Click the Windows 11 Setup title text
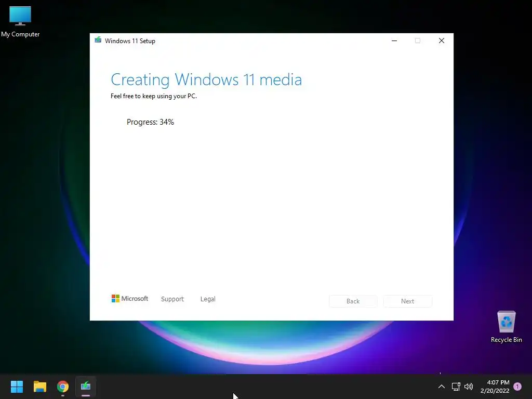This screenshot has height=399, width=532. pyautogui.click(x=130, y=41)
